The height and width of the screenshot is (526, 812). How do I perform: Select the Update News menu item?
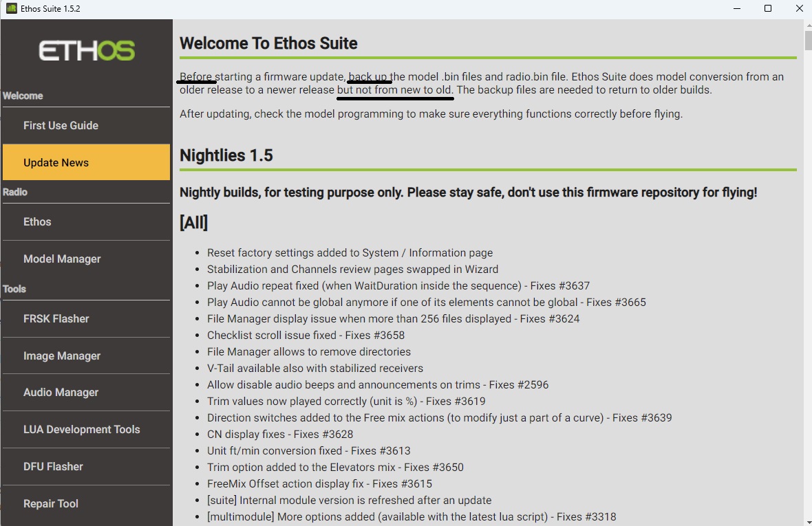86,162
